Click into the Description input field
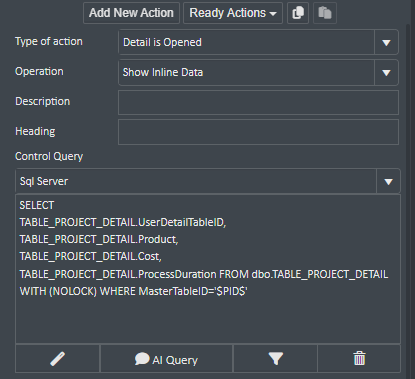This screenshot has width=415, height=379. click(258, 102)
